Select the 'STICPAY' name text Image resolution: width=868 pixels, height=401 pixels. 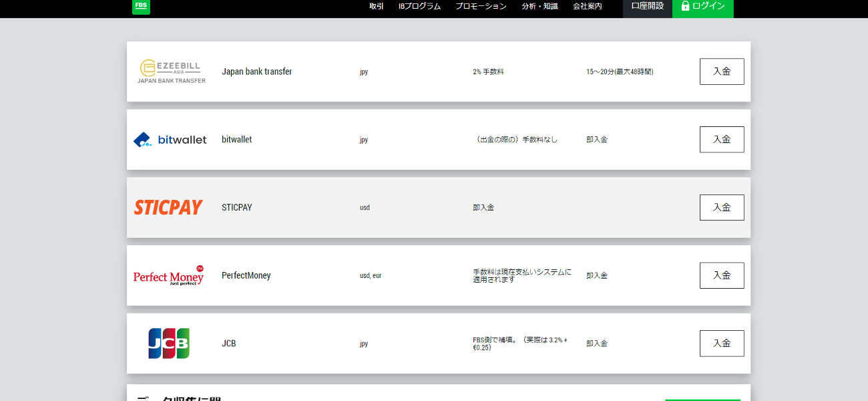237,207
